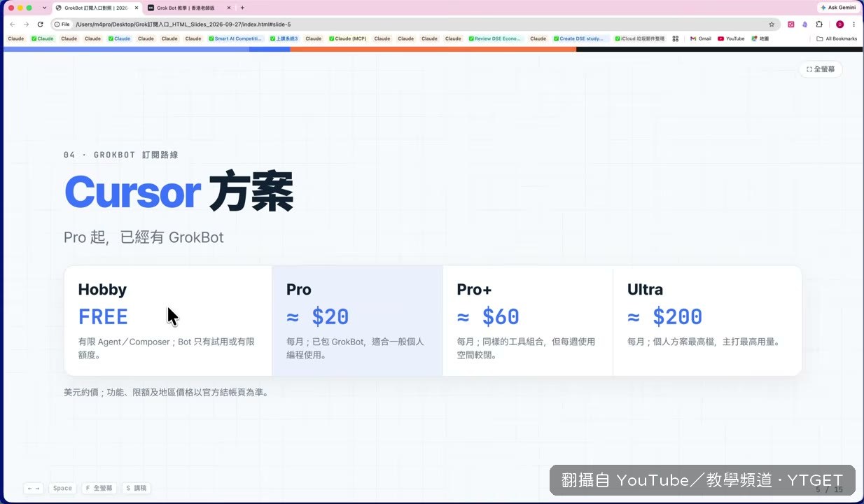
Task: Click the 全螢幕 fullscreen button at top right
Action: click(x=821, y=69)
